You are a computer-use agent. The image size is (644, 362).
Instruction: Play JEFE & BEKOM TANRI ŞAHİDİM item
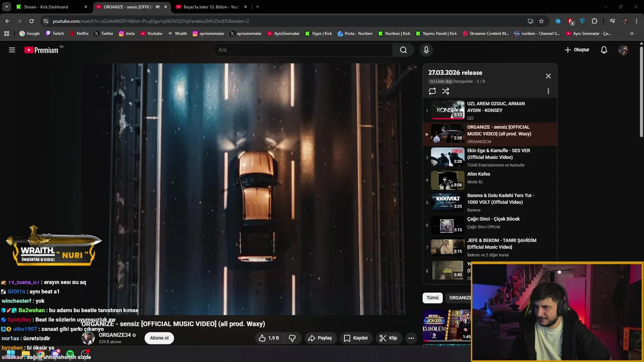[490, 247]
